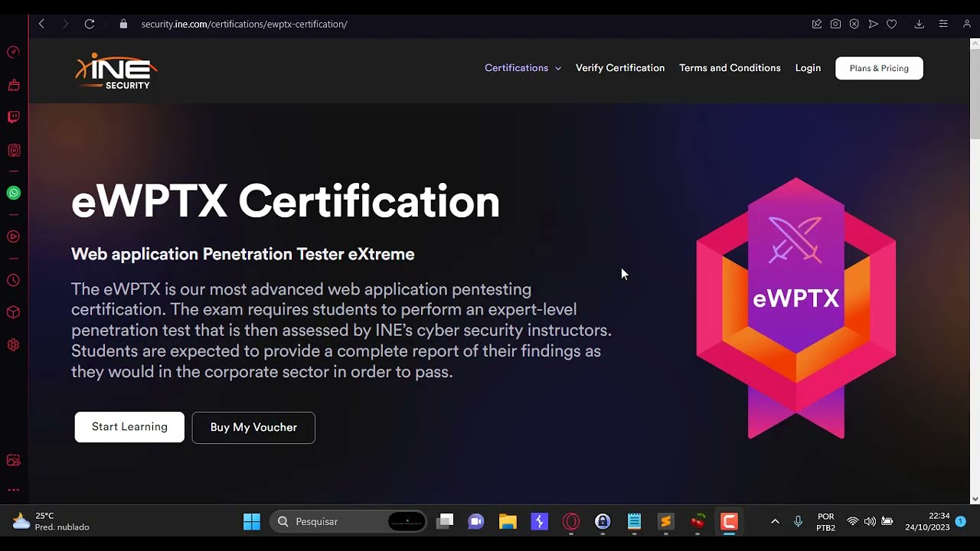Open History clock icon in sidebar
The image size is (980, 551).
(x=13, y=281)
